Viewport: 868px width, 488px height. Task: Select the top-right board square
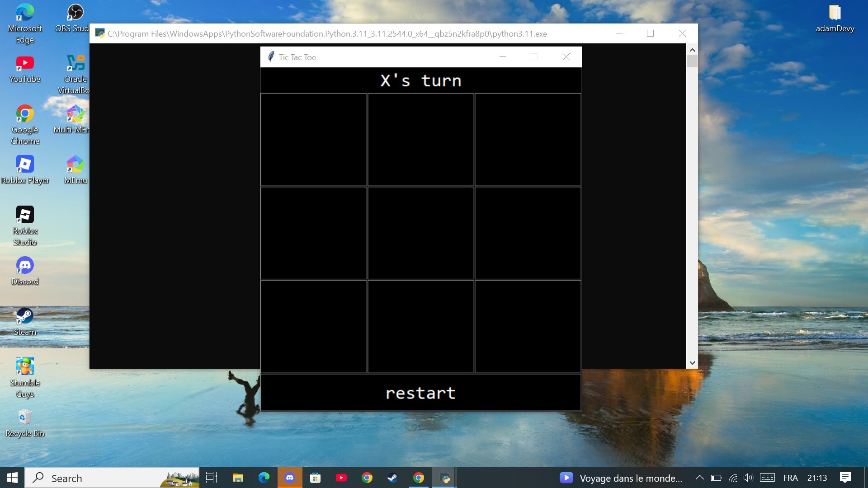pos(528,140)
